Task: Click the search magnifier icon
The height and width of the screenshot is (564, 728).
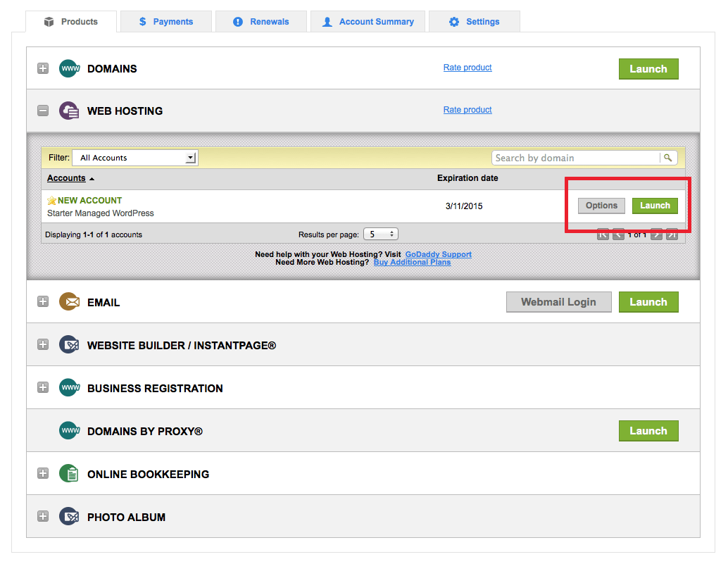Action: tap(667, 158)
